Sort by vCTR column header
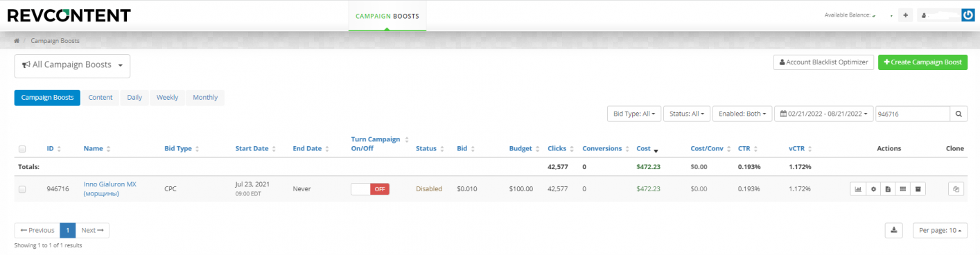The height and width of the screenshot is (255, 980). [x=800, y=148]
